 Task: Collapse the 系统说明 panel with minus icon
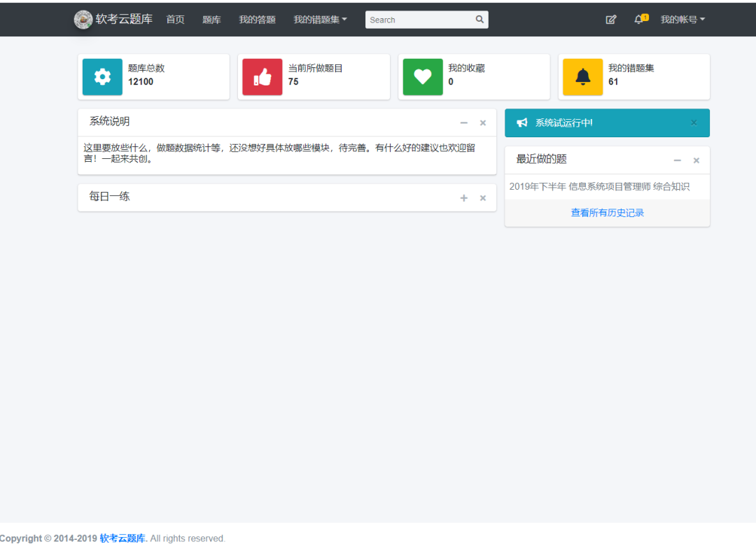(x=464, y=123)
